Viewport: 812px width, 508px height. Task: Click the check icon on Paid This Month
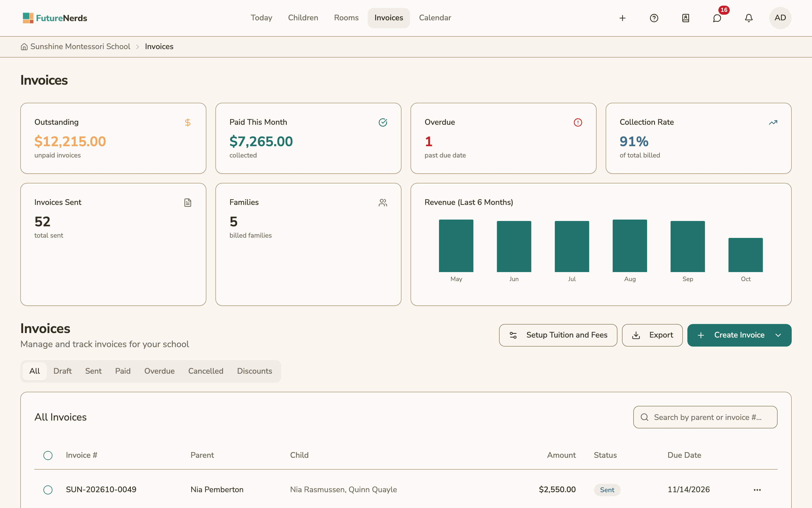[x=383, y=122]
